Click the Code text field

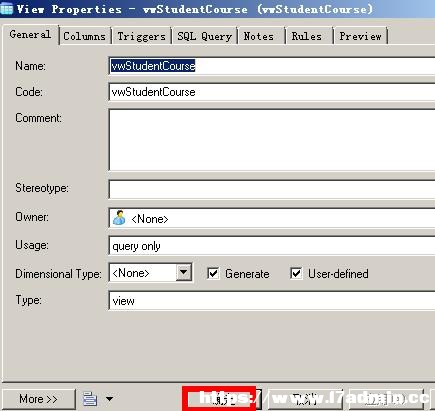point(272,92)
